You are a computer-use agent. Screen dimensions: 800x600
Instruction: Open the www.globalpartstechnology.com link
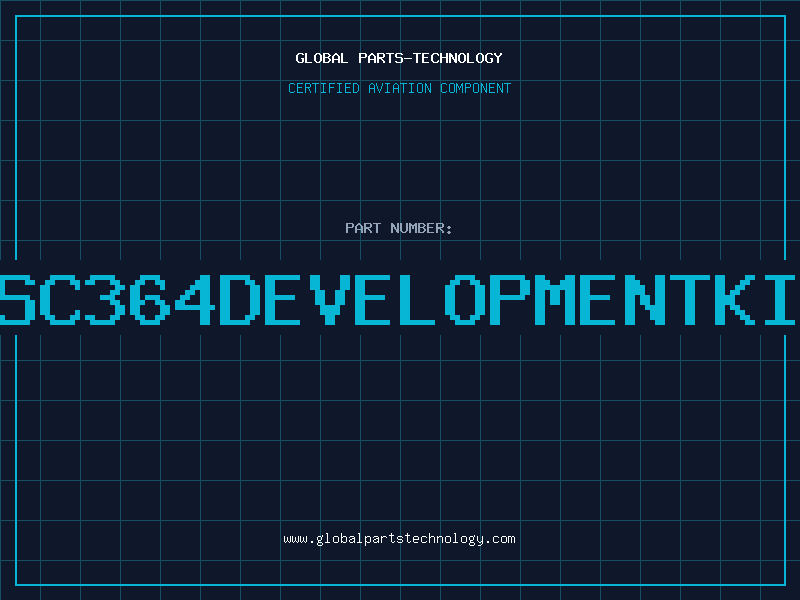(399, 539)
